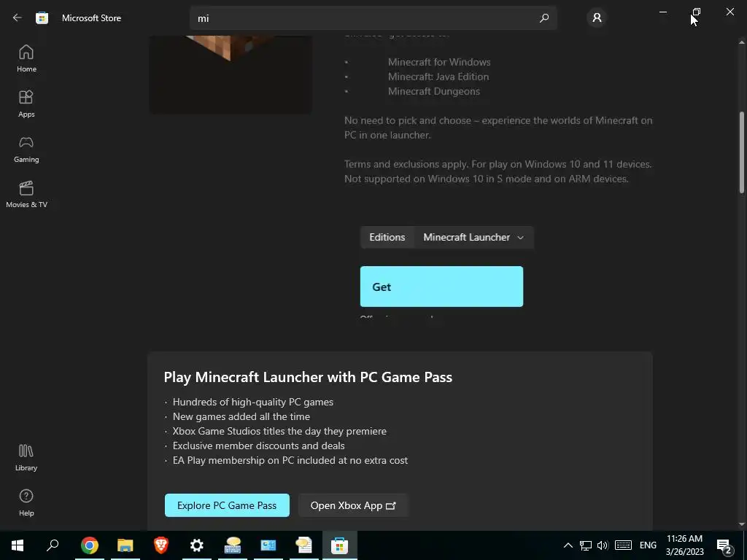This screenshot has height=560, width=747.
Task: Click the volume speaker icon
Action: [603, 545]
